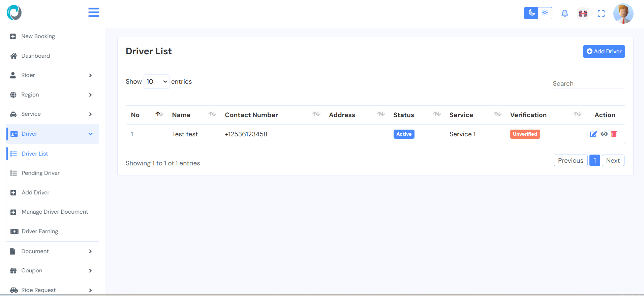Click the UK flag language icon
The width and height of the screenshot is (644, 296).
583,14
